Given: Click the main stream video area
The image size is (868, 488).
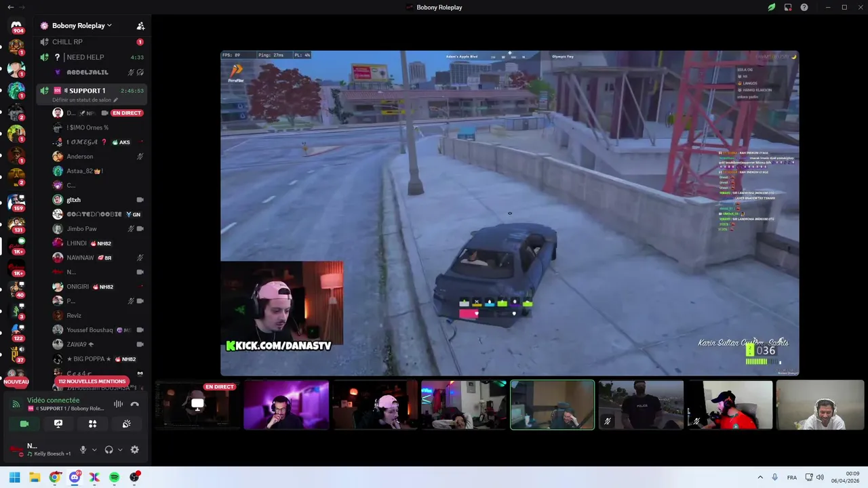Looking at the screenshot, I should [x=509, y=213].
